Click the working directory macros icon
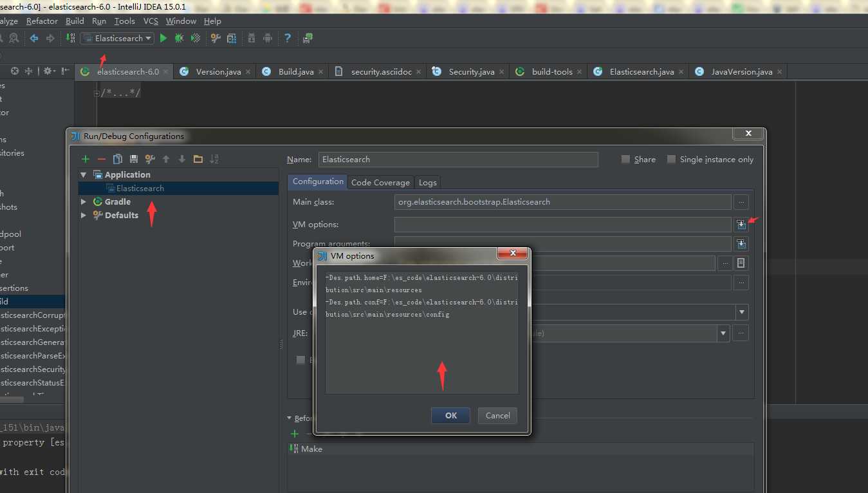 741,263
